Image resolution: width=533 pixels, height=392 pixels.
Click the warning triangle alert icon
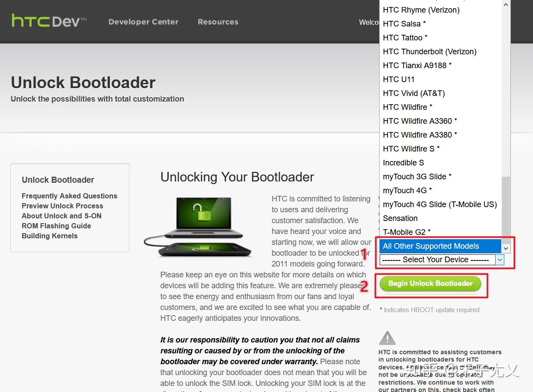(387, 338)
